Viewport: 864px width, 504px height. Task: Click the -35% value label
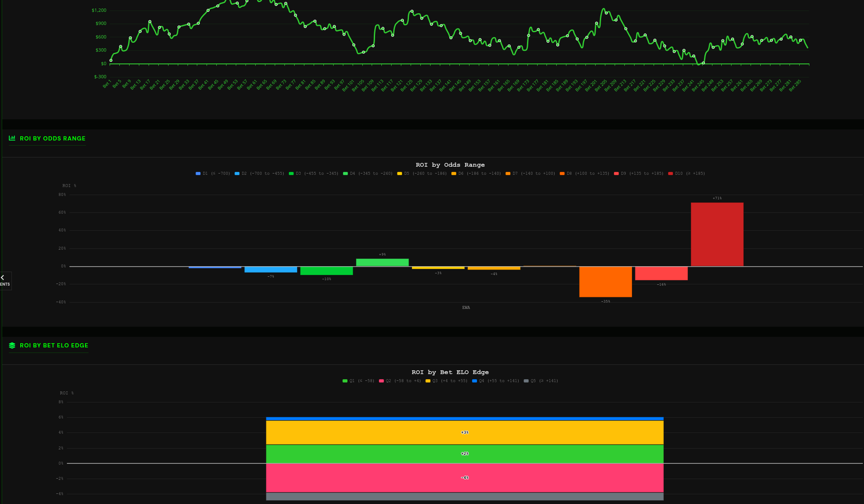tap(605, 302)
